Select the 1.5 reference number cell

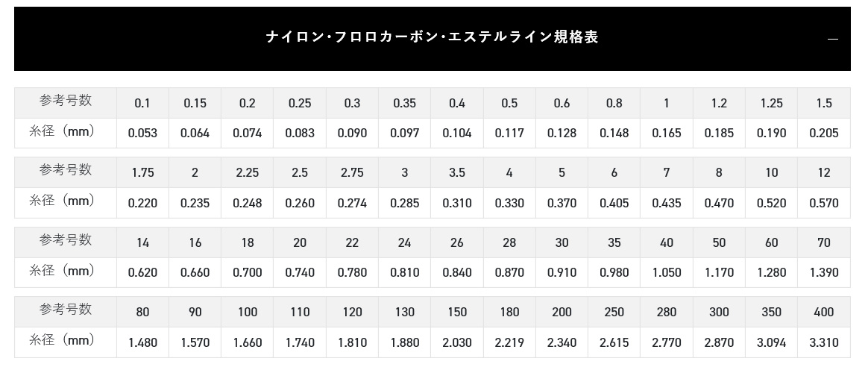click(x=824, y=103)
